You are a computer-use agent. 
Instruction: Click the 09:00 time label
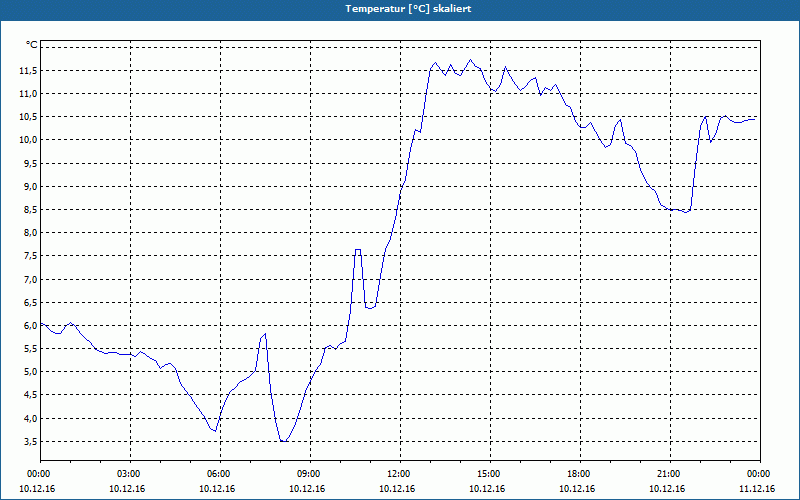(x=310, y=474)
